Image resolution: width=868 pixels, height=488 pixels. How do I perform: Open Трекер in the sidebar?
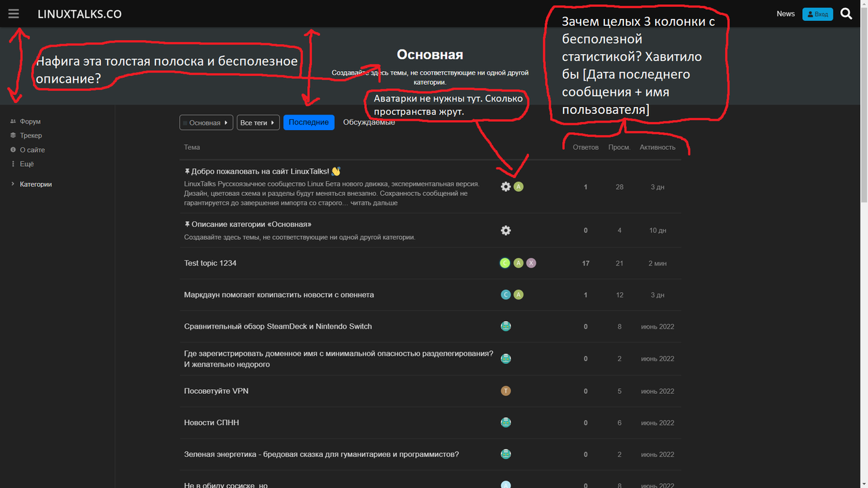coord(31,136)
